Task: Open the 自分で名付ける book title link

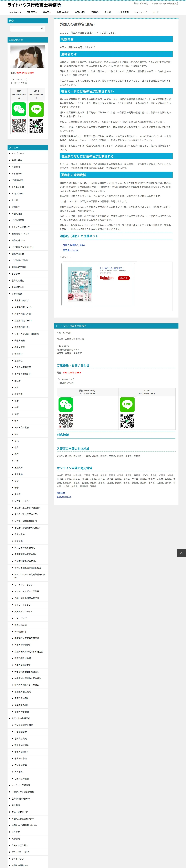Action: tap(111, 268)
